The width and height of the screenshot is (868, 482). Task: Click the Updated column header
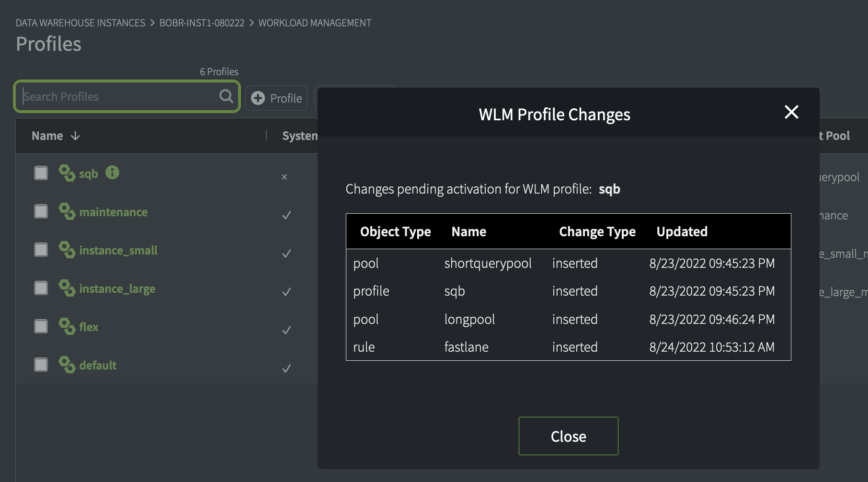682,232
